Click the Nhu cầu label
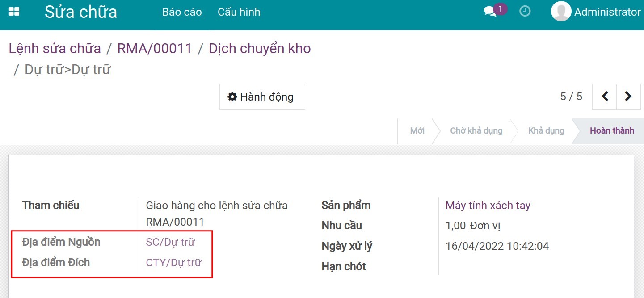Screen dimensions: 644x298 click(x=342, y=226)
